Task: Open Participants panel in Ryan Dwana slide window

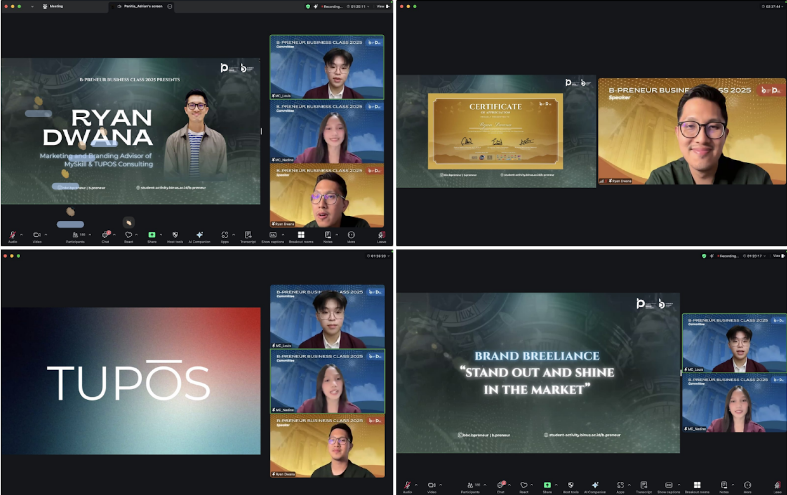Action: pos(75,234)
